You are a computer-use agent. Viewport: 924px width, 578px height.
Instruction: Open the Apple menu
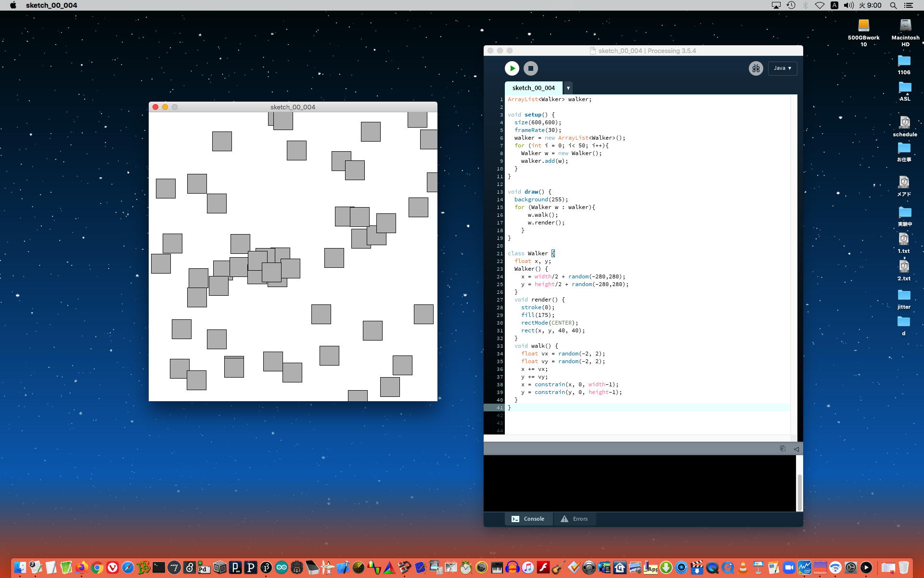pos(13,5)
